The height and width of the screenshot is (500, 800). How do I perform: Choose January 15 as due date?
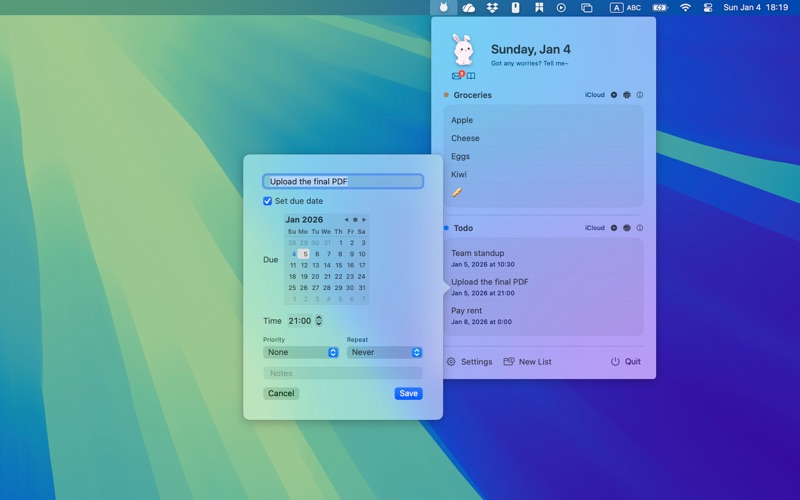click(x=339, y=265)
